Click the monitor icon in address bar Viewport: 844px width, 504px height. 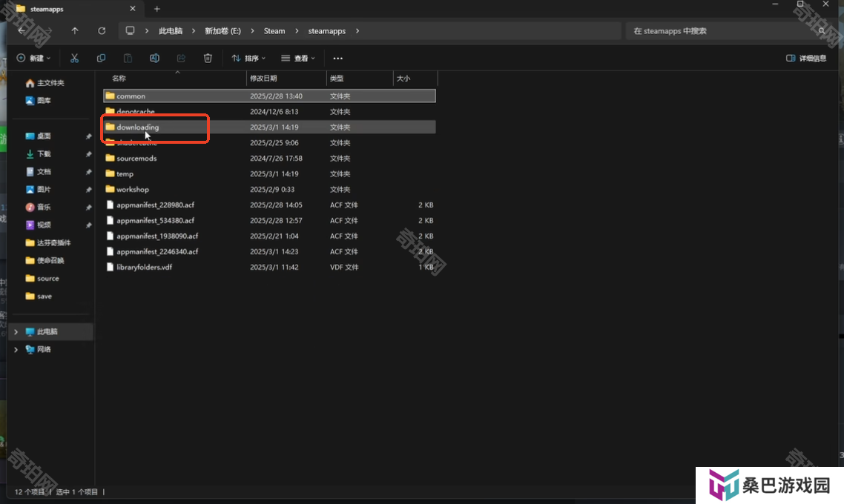(130, 30)
